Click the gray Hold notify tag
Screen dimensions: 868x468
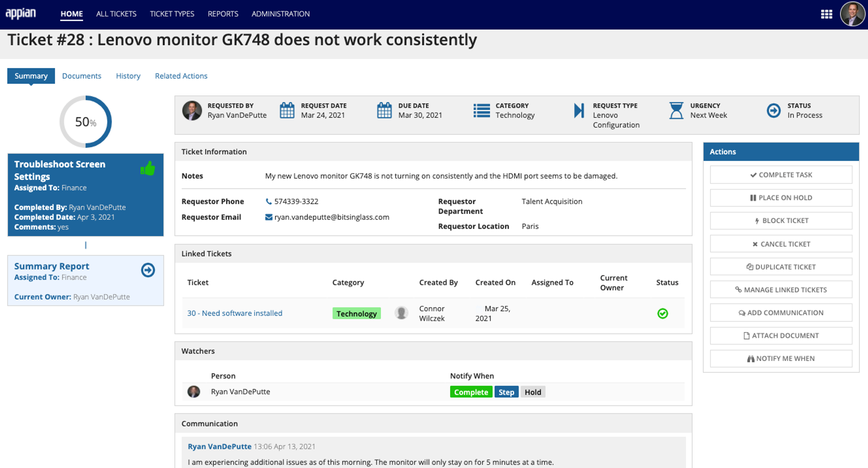point(533,392)
